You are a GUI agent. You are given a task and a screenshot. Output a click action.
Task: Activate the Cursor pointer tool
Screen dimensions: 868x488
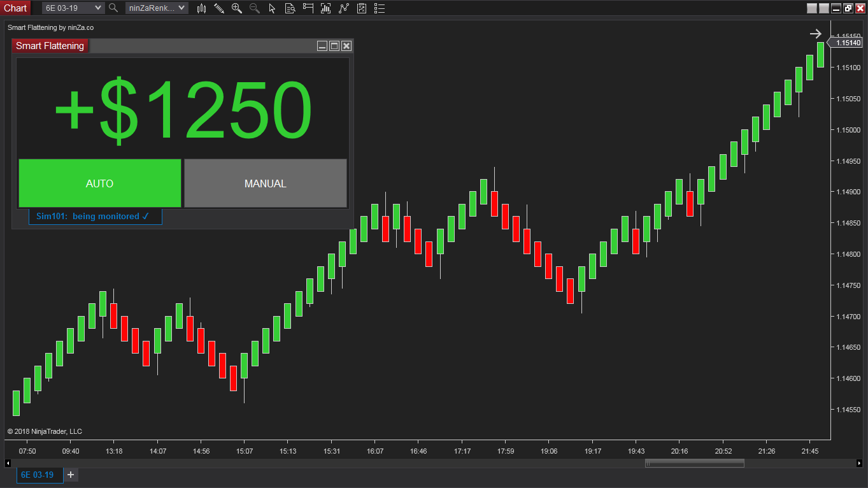point(272,8)
